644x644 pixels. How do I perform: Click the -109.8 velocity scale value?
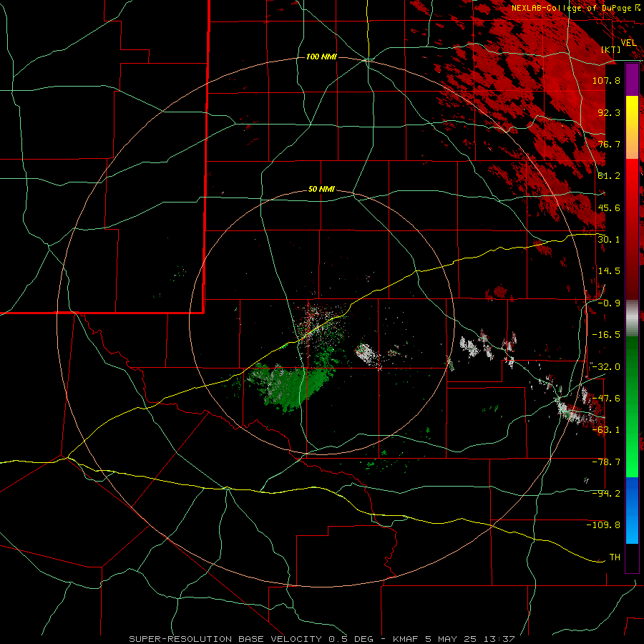tap(603, 525)
